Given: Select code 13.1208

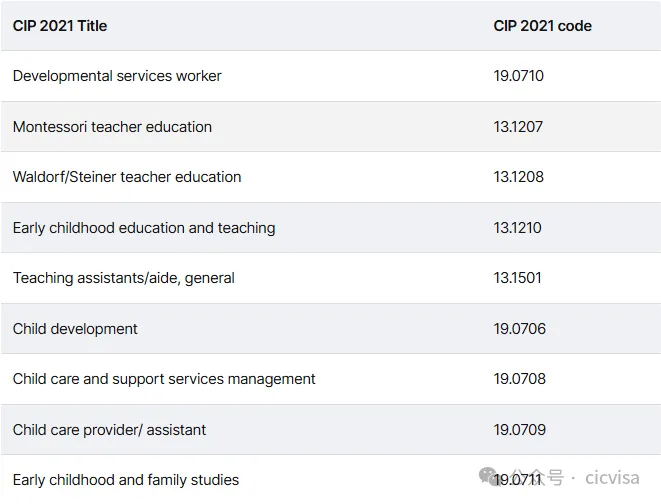Looking at the screenshot, I should [518, 177].
